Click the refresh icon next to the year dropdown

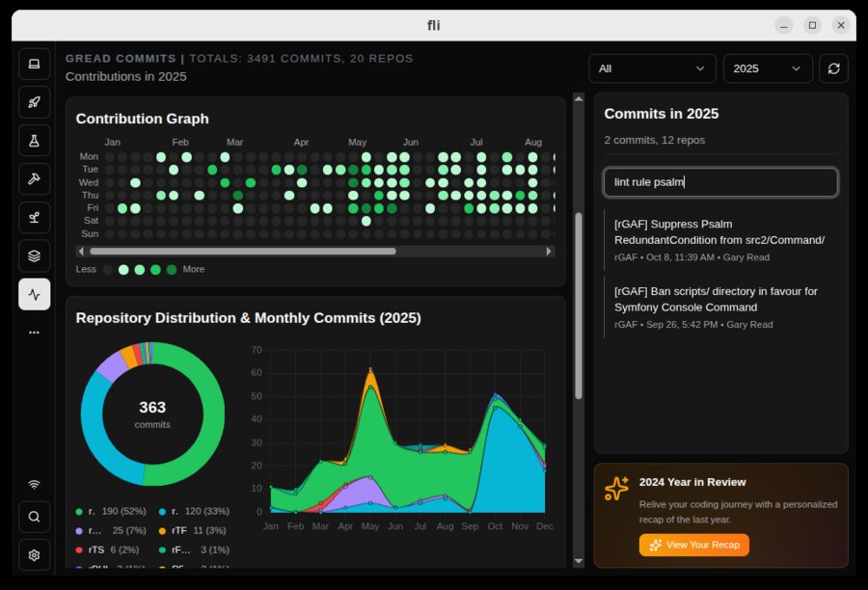pos(833,68)
